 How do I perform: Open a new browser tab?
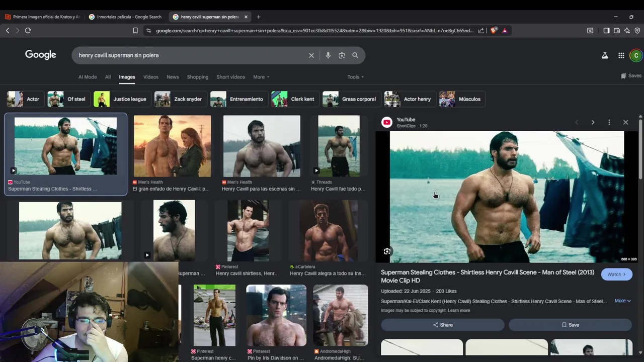(259, 17)
